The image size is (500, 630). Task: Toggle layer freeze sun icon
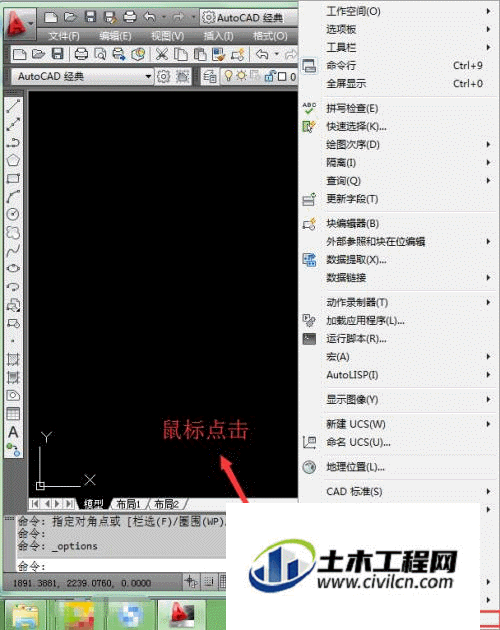pos(241,75)
